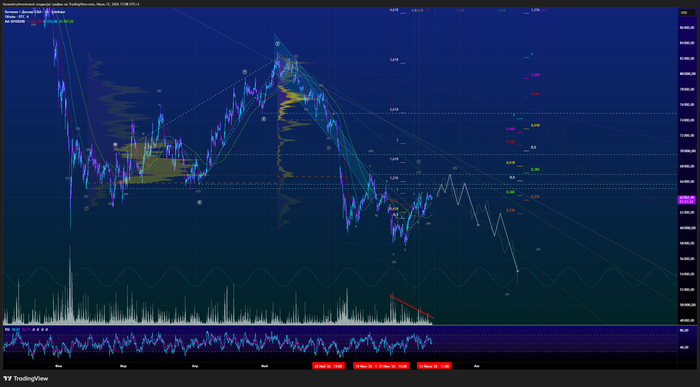Click the header text with chart creation date
The image size is (700, 387).
coord(71,4)
